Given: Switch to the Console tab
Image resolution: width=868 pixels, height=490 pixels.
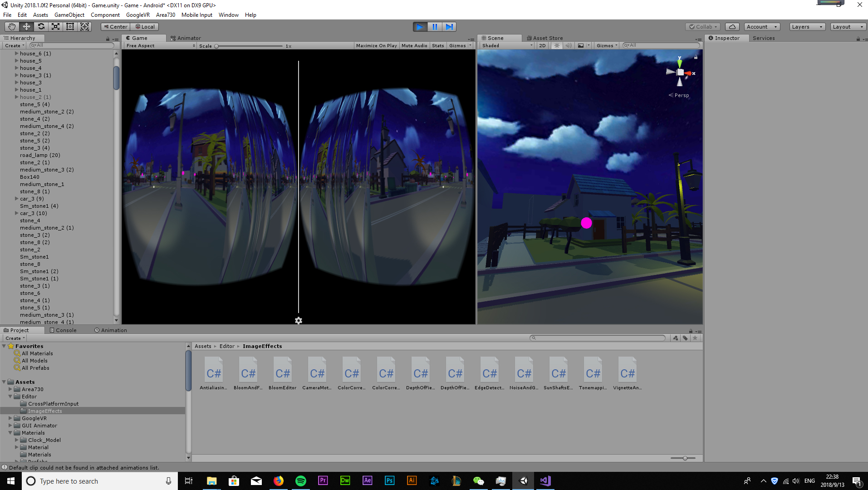Looking at the screenshot, I should [64, 330].
